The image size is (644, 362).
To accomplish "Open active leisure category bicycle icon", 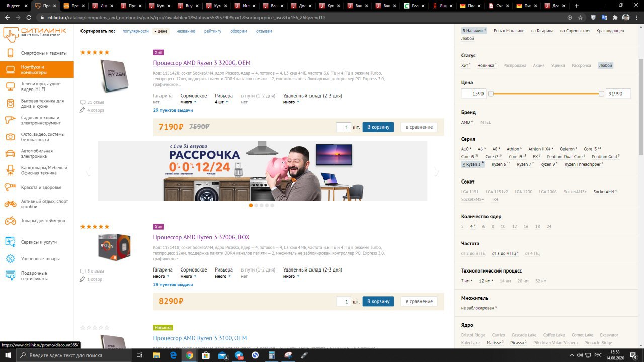I will (10, 204).
